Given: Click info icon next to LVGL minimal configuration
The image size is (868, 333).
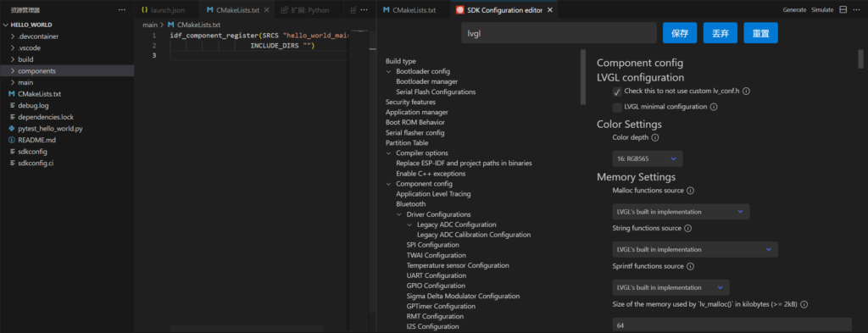Looking at the screenshot, I should [714, 107].
